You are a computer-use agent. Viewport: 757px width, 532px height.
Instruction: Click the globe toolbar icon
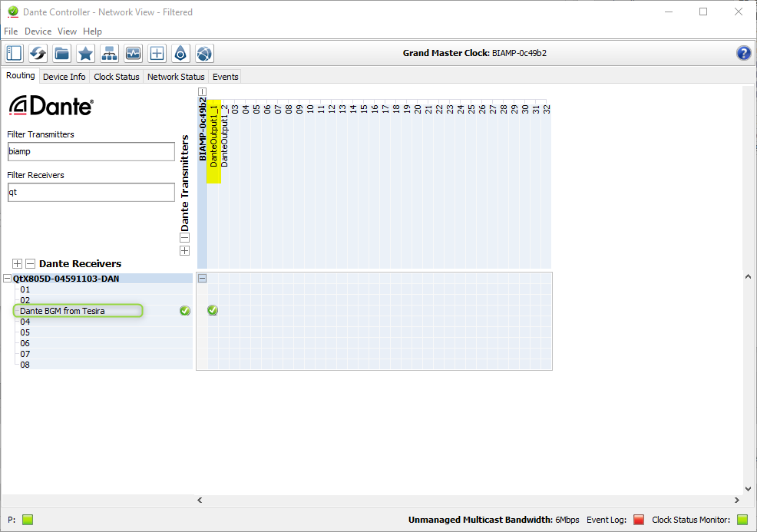pos(205,53)
